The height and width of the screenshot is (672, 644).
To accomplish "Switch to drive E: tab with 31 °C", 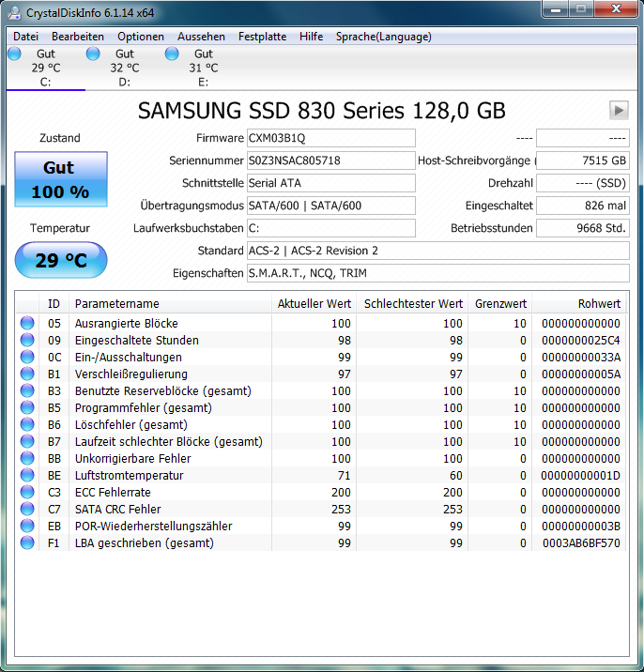I will (204, 68).
